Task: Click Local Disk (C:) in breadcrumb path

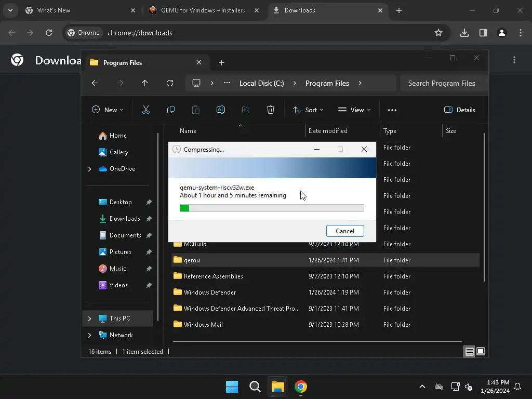Action: pyautogui.click(x=262, y=83)
